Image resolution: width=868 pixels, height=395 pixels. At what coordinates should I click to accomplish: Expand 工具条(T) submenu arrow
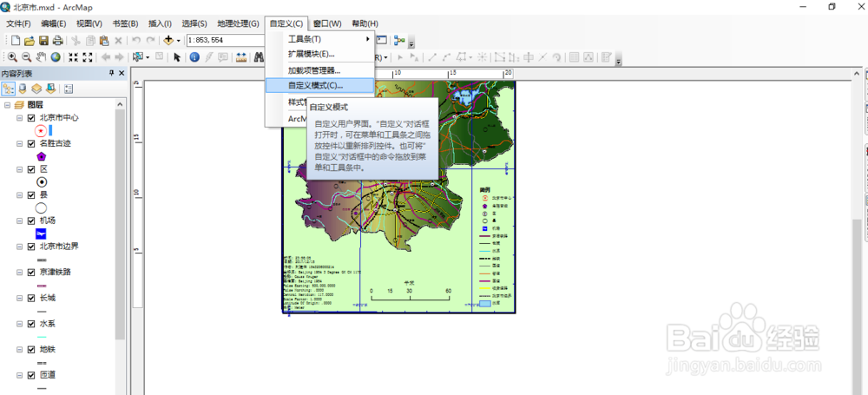(368, 39)
